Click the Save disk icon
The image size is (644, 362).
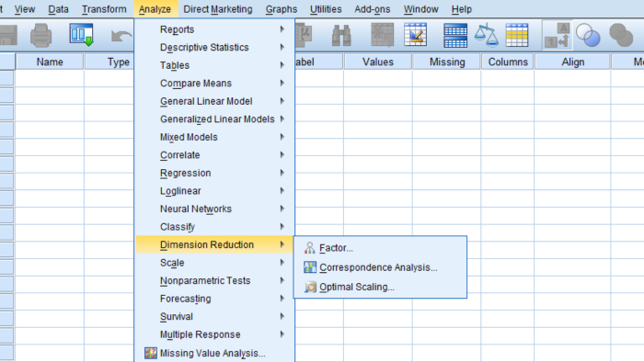[x=7, y=35]
